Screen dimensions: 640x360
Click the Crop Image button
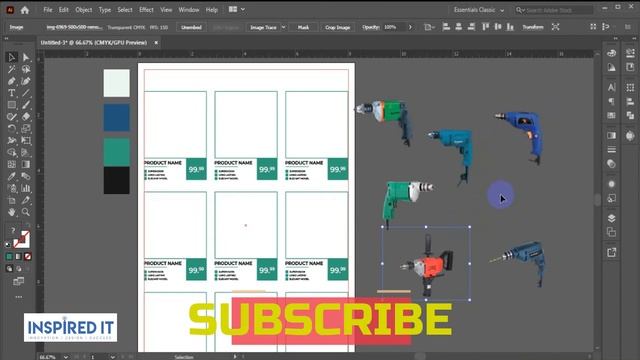coord(338,27)
